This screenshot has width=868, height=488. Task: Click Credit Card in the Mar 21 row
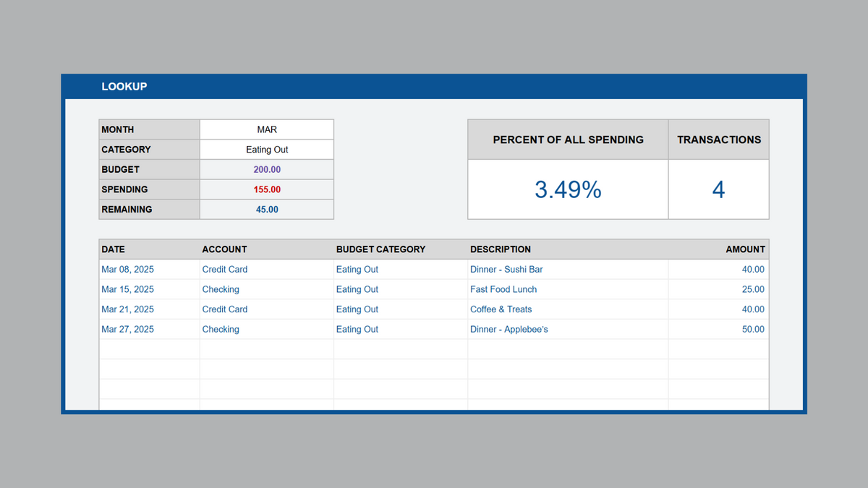224,309
